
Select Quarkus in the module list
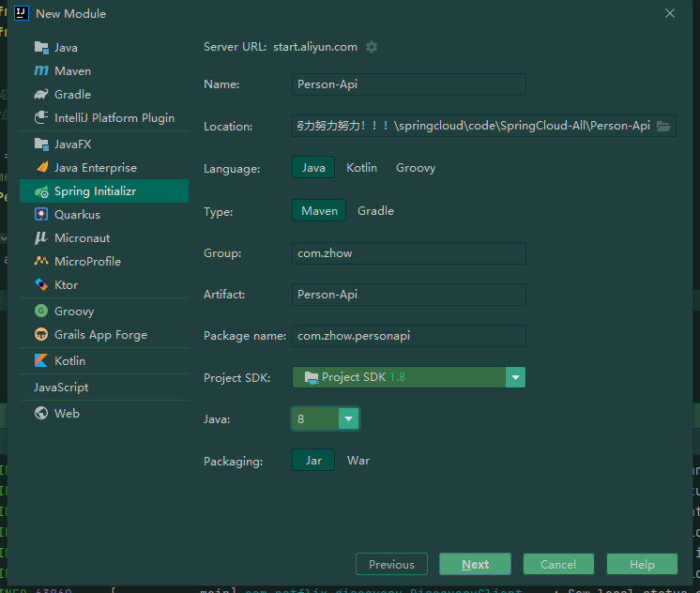pyautogui.click(x=104, y=214)
